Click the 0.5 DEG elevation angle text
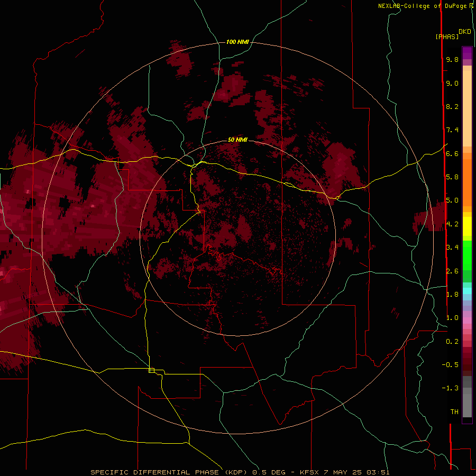This screenshot has height=476, width=476. point(269,472)
